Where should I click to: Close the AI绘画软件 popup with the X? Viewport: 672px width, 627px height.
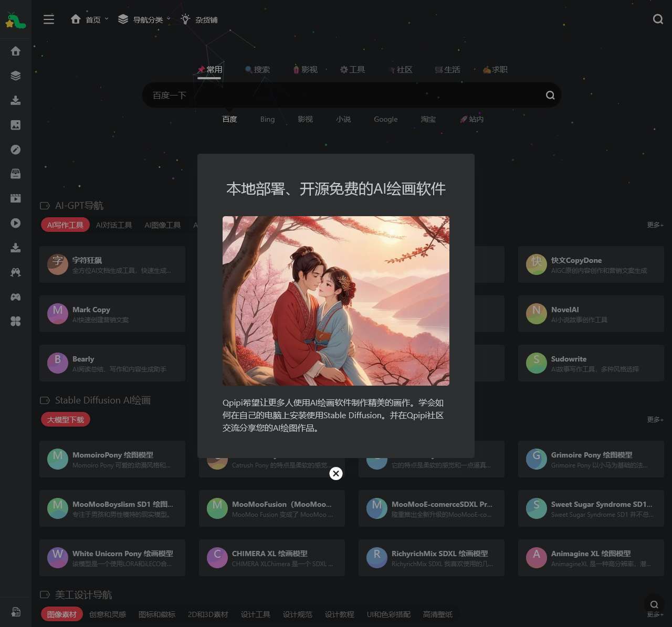pyautogui.click(x=336, y=474)
